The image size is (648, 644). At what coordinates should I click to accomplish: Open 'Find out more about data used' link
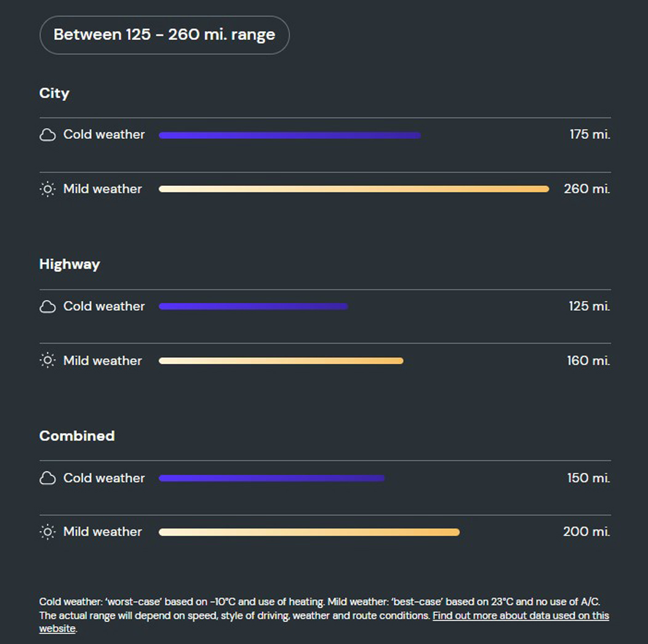pos(521,616)
